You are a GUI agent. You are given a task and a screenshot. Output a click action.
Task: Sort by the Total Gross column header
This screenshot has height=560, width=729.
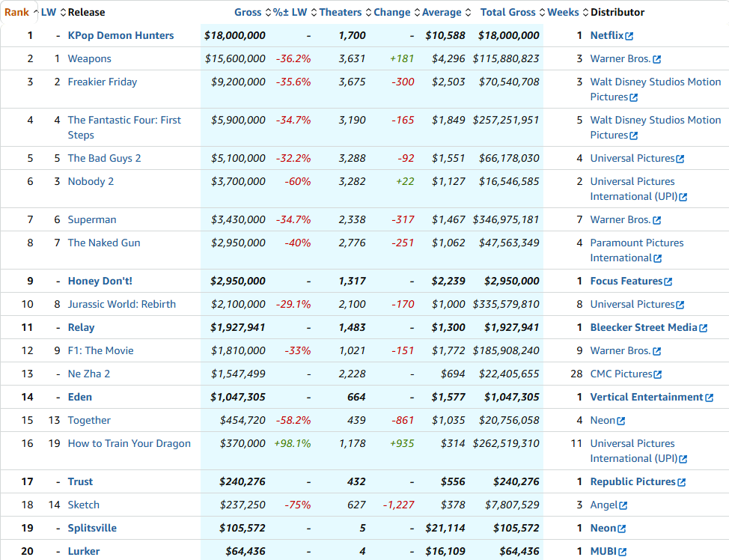click(x=508, y=12)
